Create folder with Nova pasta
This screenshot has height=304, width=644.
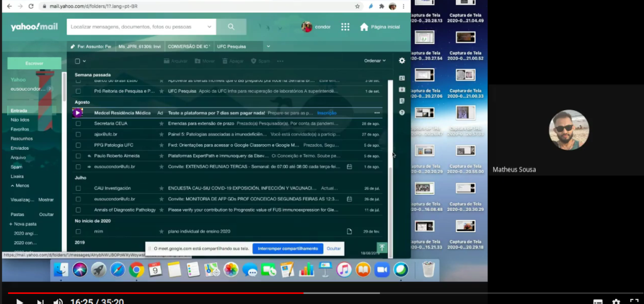(23, 224)
